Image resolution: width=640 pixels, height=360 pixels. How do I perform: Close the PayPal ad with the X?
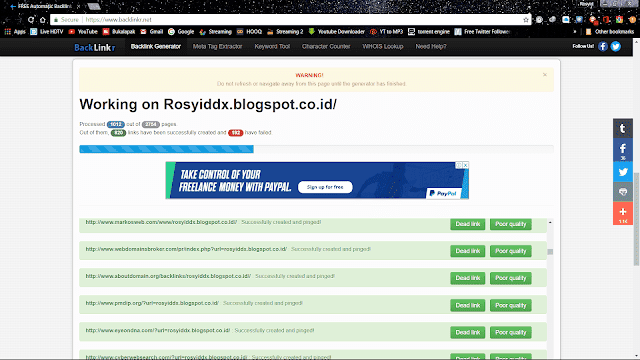coord(465,165)
